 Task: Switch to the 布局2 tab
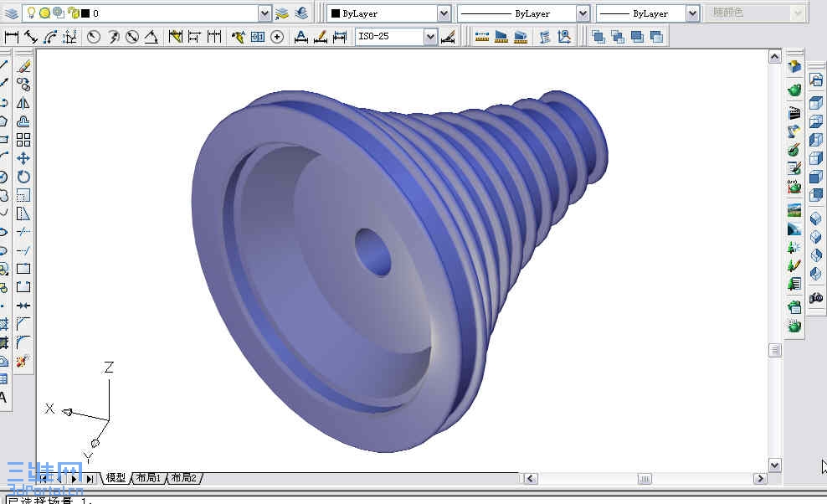coord(183,478)
